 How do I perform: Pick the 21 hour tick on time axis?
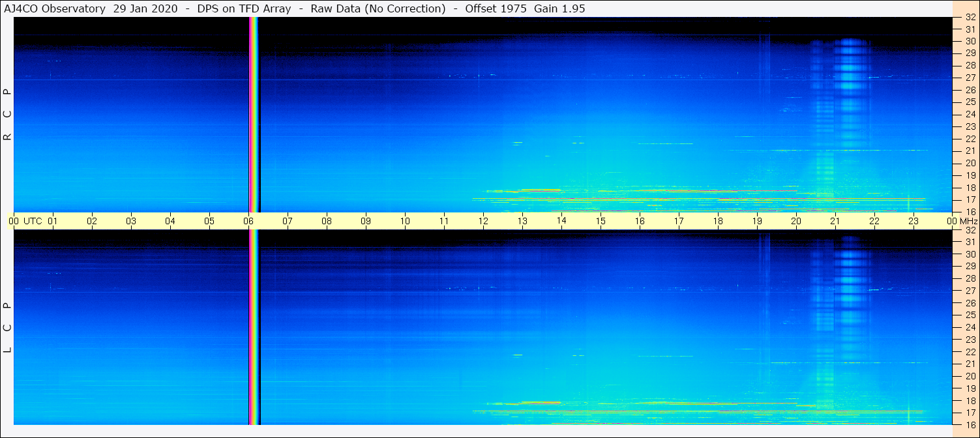point(835,221)
